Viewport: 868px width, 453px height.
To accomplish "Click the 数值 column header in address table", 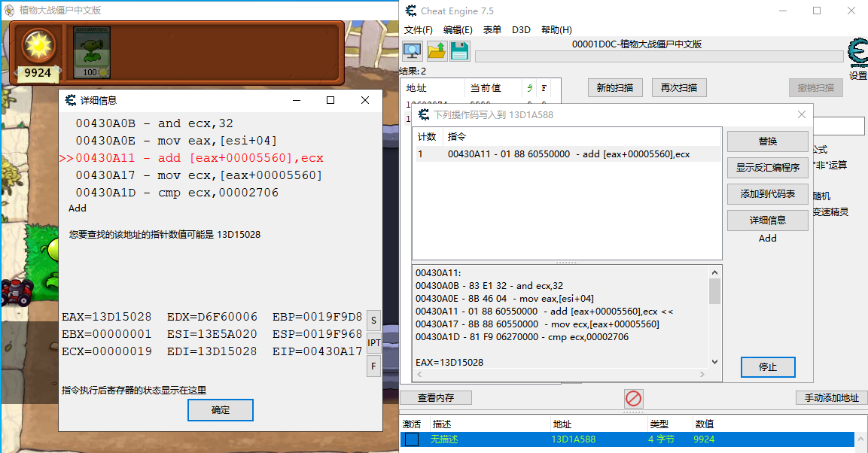I will [704, 424].
